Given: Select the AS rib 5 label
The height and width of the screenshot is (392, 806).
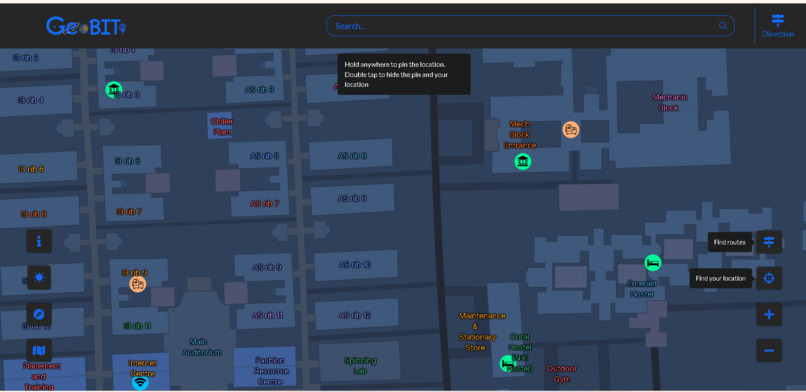Looking at the screenshot, I should tap(264, 155).
